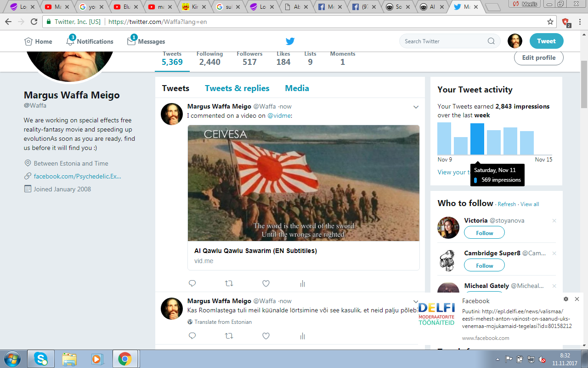Open the Al Qawlu Qawlu Sawarim video thumbnail
Image resolution: width=588 pixels, height=368 pixels.
pyautogui.click(x=304, y=183)
